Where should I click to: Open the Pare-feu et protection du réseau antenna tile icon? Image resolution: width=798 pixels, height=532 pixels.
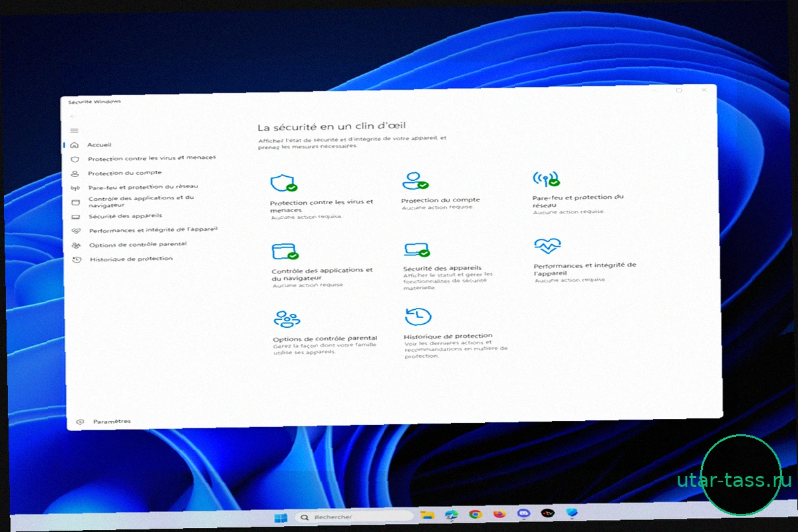click(x=546, y=178)
